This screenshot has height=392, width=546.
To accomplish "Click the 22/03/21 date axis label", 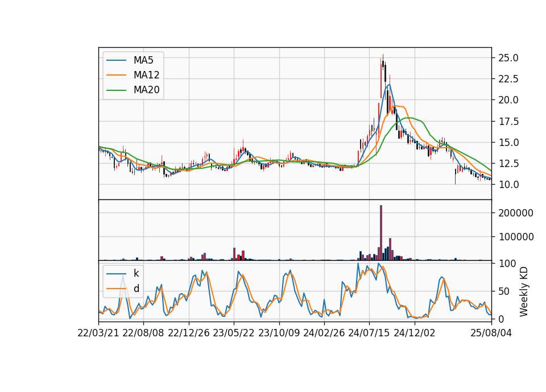I will point(98,333).
